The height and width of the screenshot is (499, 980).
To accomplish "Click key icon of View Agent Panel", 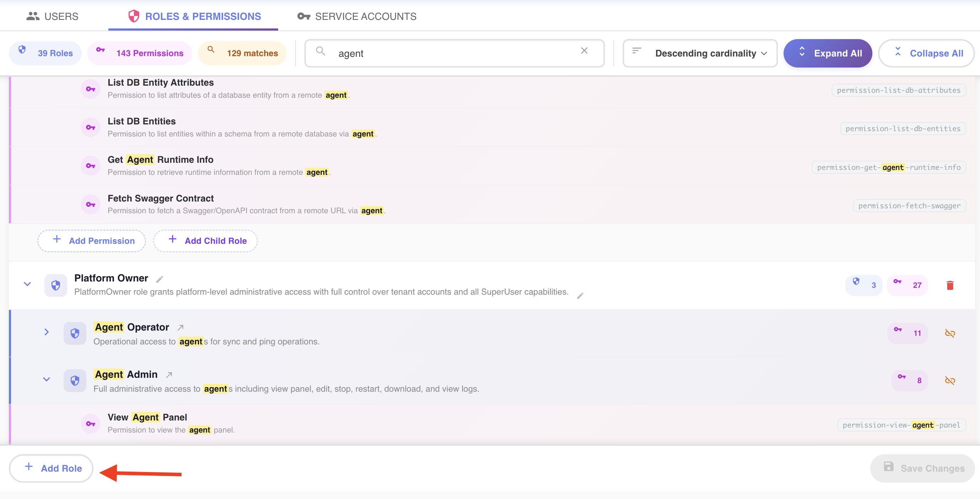I will click(91, 424).
